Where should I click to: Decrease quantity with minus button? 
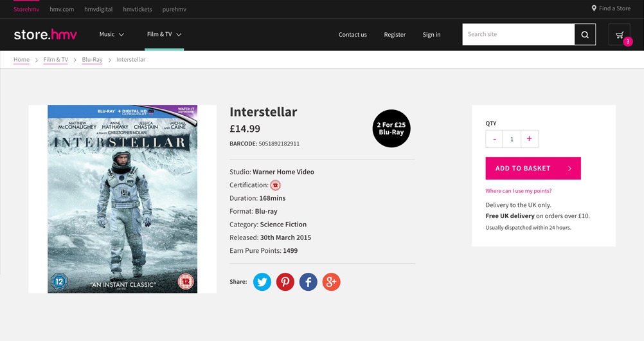[x=494, y=139]
